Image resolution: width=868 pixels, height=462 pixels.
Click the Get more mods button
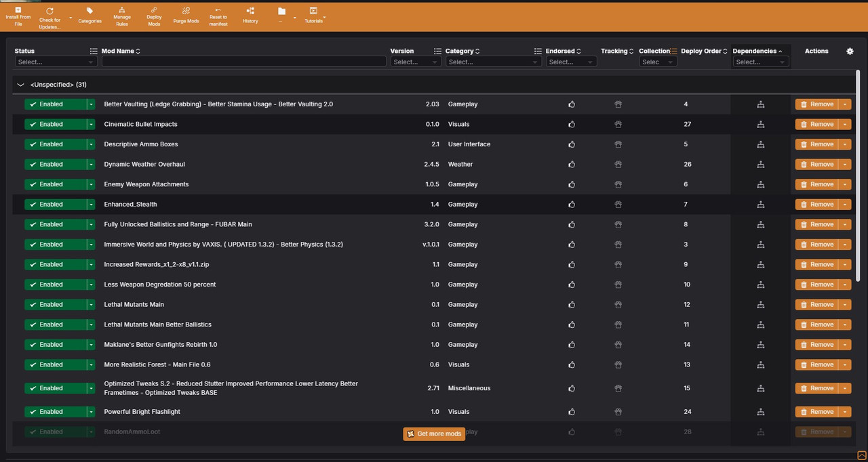[x=434, y=434]
